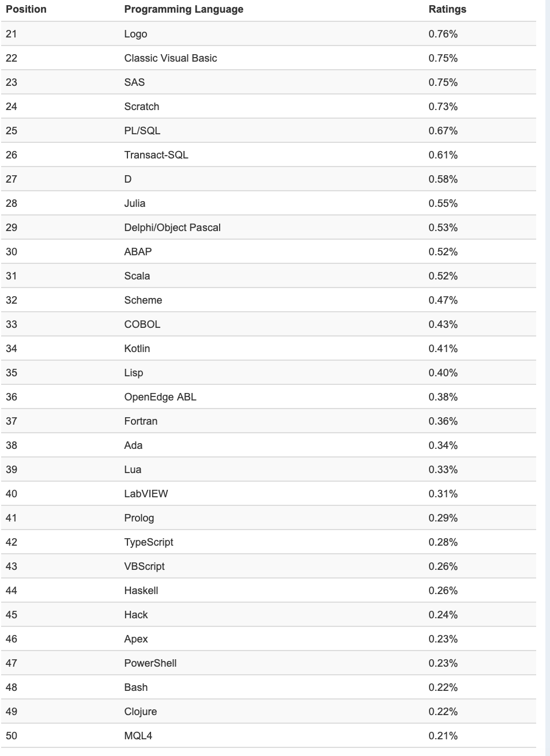Viewport: 550px width, 756px height.
Task: Select TypeScript in the table
Action: click(149, 542)
